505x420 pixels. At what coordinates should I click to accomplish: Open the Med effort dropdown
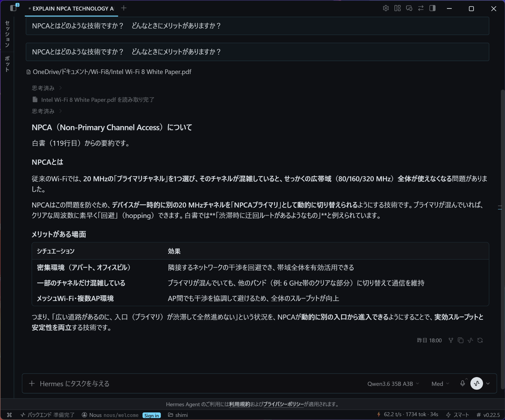(x=440, y=384)
